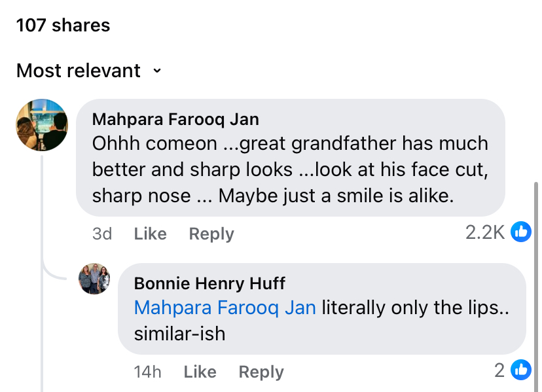Like Bonnie Henry Huff's reply
The height and width of the screenshot is (392, 542).
click(200, 372)
